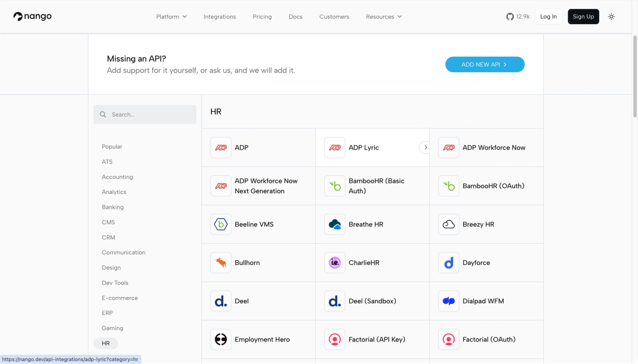The width and height of the screenshot is (638, 364).
Task: Click the arrow chevron on ADP Lyric card
Action: point(424,147)
